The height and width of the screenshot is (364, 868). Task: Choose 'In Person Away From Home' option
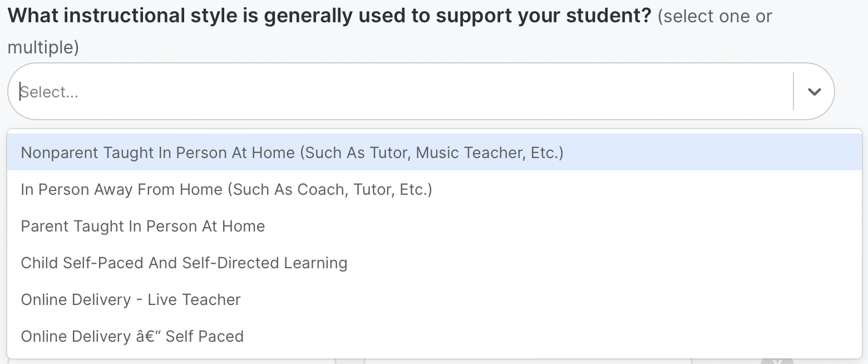tap(226, 189)
